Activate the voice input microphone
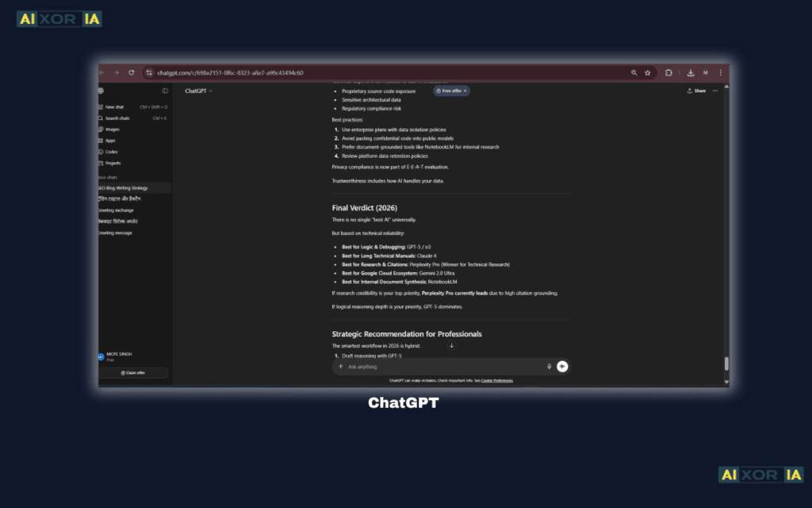Viewport: 812px width, 508px height. tap(549, 367)
